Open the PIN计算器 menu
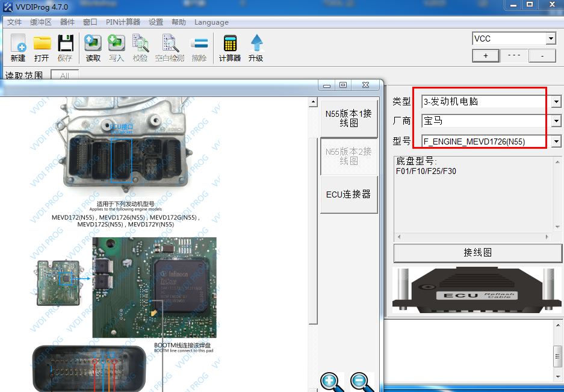The image size is (564, 392). pos(123,22)
